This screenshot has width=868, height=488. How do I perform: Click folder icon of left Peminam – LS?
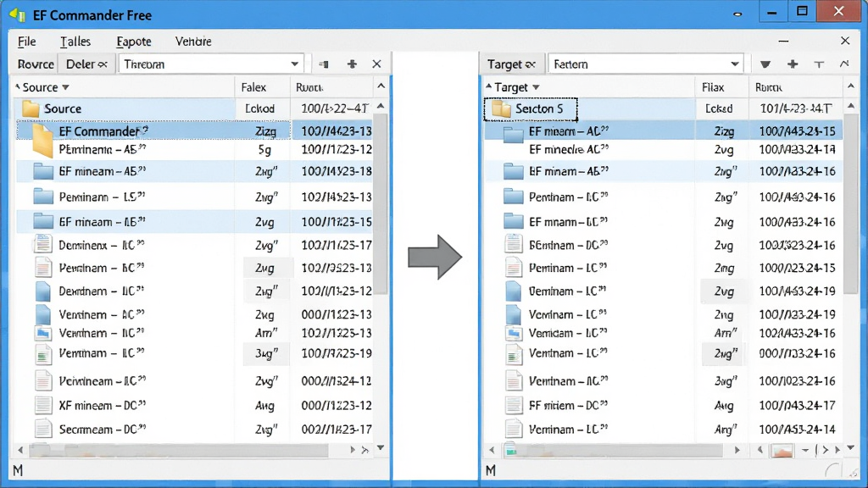pyautogui.click(x=43, y=197)
